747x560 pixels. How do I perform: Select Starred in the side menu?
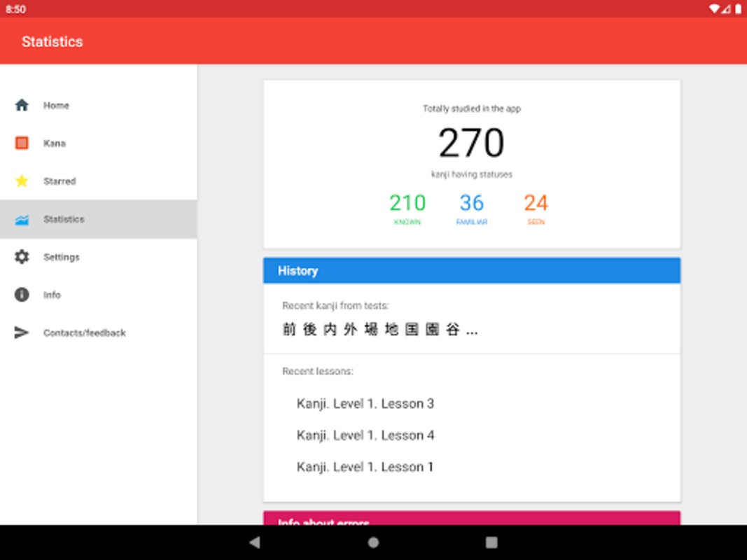99,181
